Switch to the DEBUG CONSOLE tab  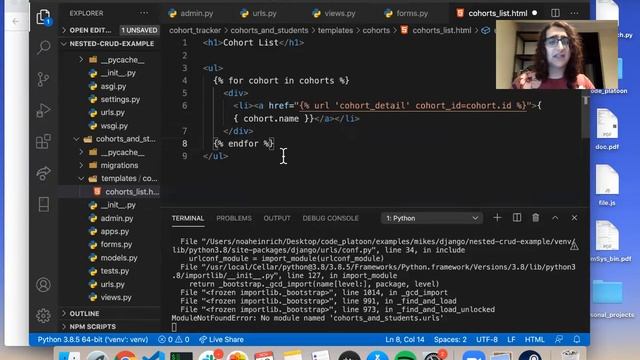tap(330, 218)
